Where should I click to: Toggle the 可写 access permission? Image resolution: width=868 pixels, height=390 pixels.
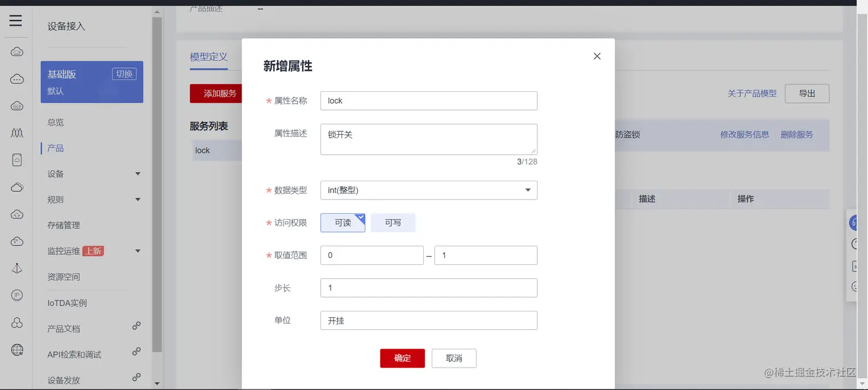tap(393, 223)
